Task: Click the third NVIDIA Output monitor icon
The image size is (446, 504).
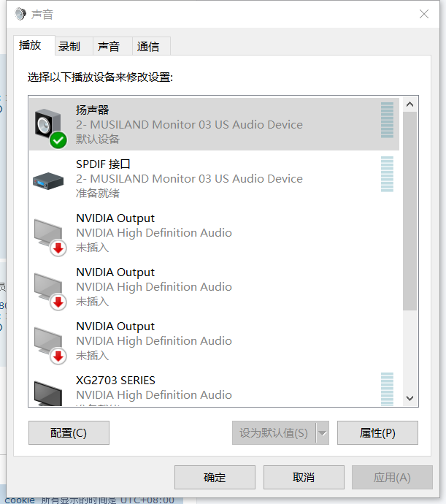Action: click(x=50, y=345)
